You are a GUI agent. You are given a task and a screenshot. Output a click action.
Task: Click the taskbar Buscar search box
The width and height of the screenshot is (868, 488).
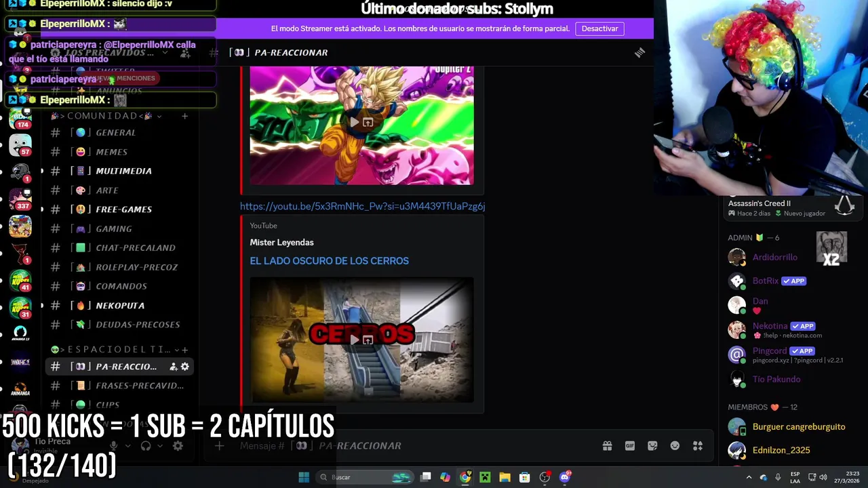[x=366, y=477]
